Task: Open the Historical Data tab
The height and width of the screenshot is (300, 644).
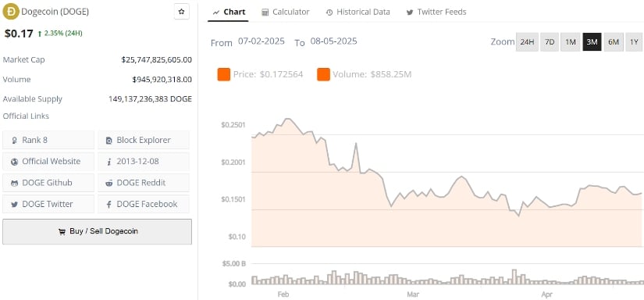Action: pyautogui.click(x=358, y=12)
